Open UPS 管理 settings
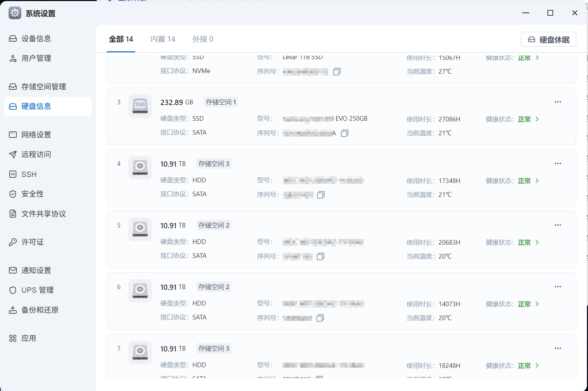 (37, 290)
